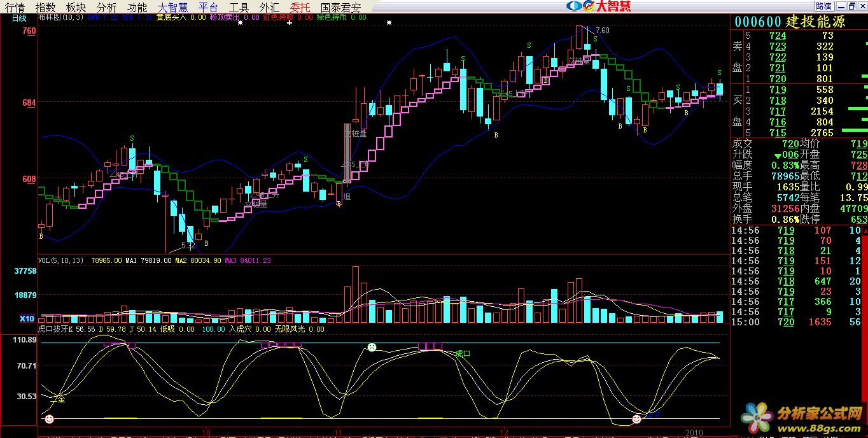Click the red smiley beside the blue signal mark
Viewport: 868px width, 438px height.
tap(636, 419)
